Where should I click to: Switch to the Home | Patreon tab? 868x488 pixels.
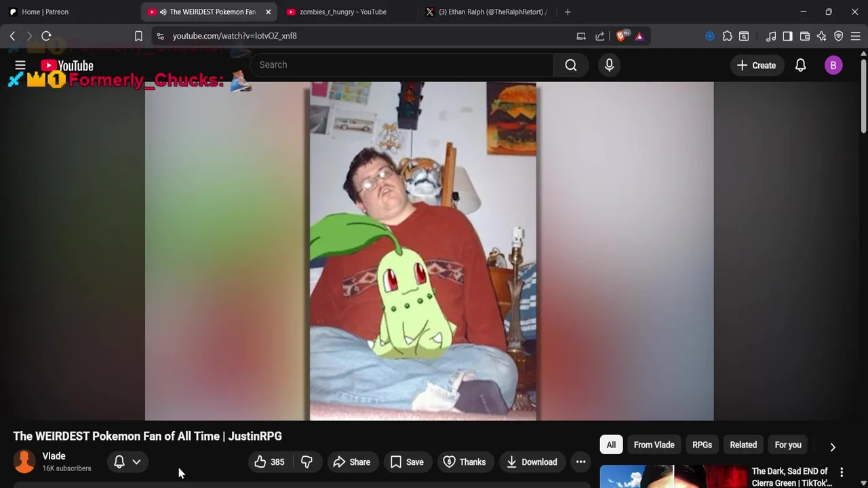pyautogui.click(x=45, y=12)
